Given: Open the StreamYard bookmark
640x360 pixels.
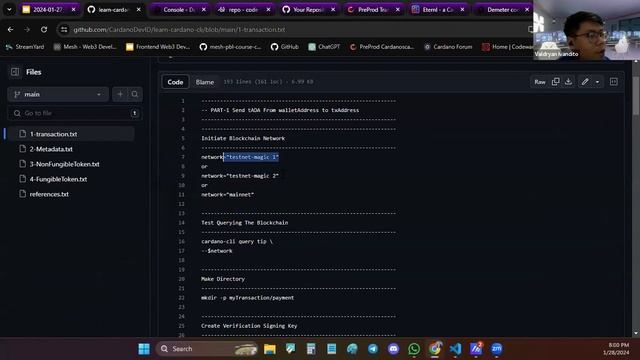Looking at the screenshot, I should [x=25, y=47].
